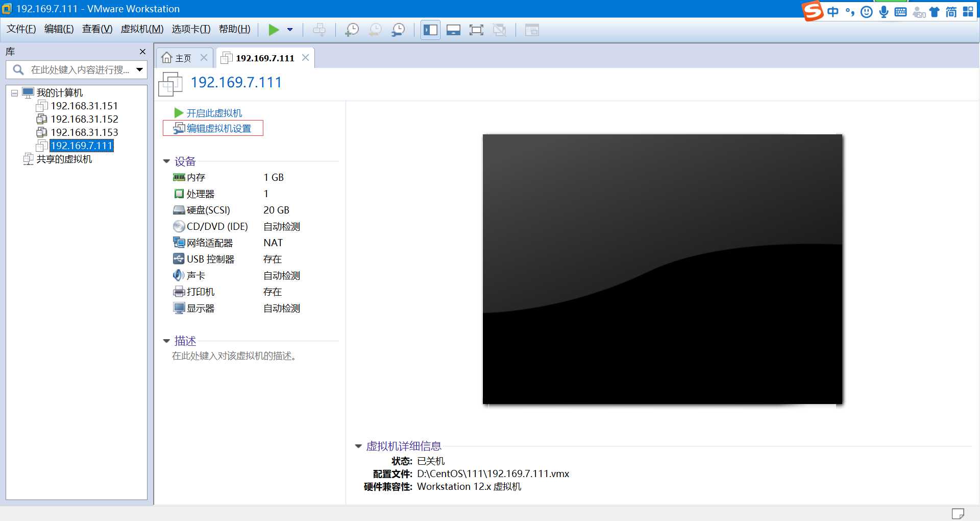The height and width of the screenshot is (521, 980).
Task: Open the 虚拟机(M) menu
Action: (x=142, y=29)
